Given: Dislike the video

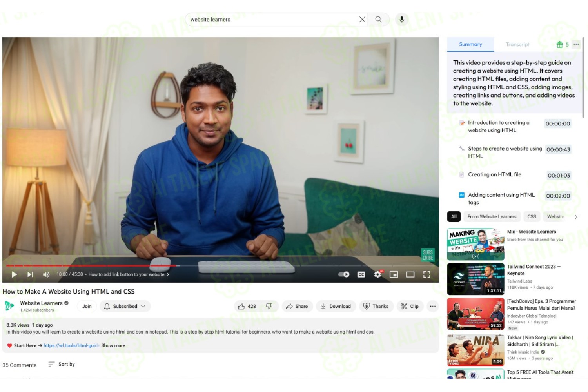Looking at the screenshot, I should click(269, 306).
